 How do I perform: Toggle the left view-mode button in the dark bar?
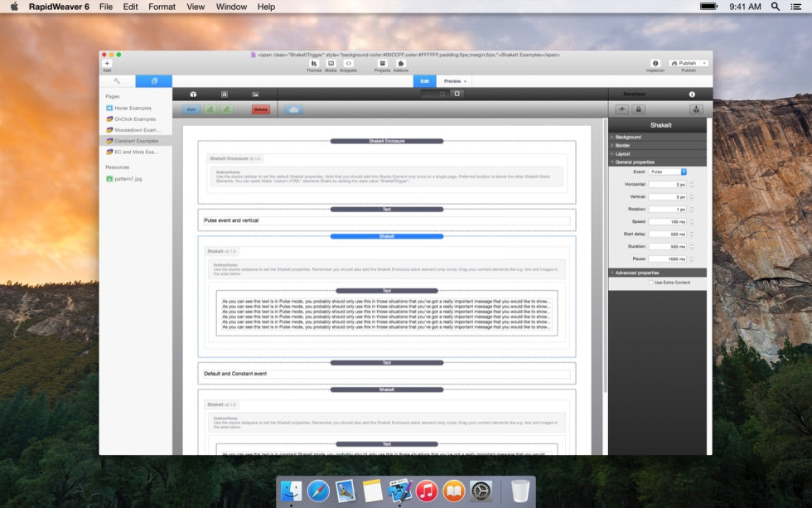coord(442,94)
